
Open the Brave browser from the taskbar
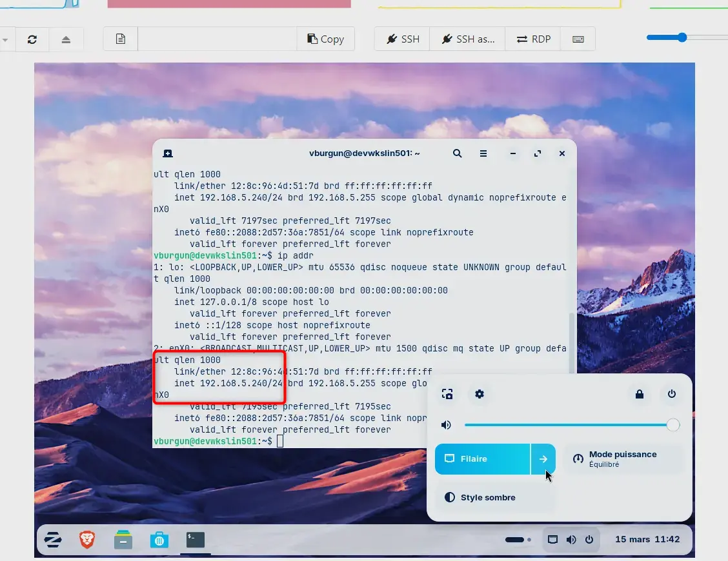pyautogui.click(x=87, y=540)
